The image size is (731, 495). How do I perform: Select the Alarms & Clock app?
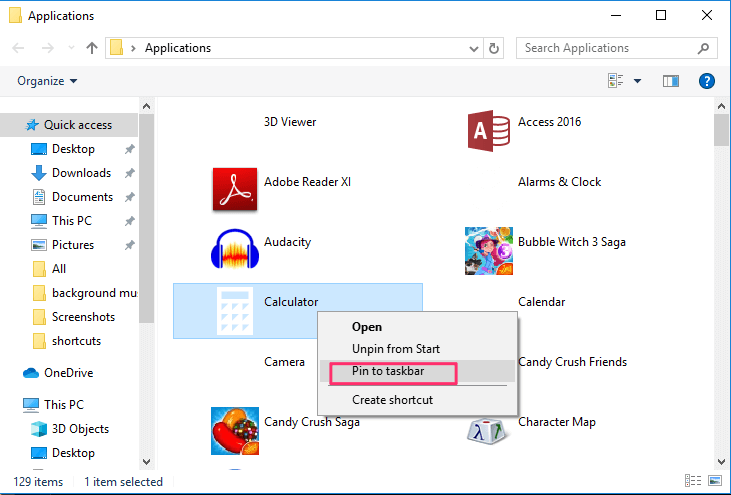(559, 182)
